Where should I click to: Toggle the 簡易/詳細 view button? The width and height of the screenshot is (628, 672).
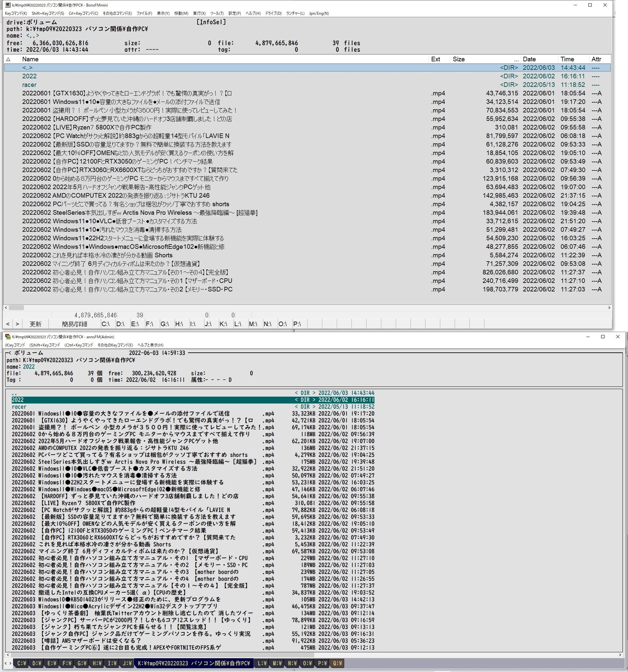point(74,324)
